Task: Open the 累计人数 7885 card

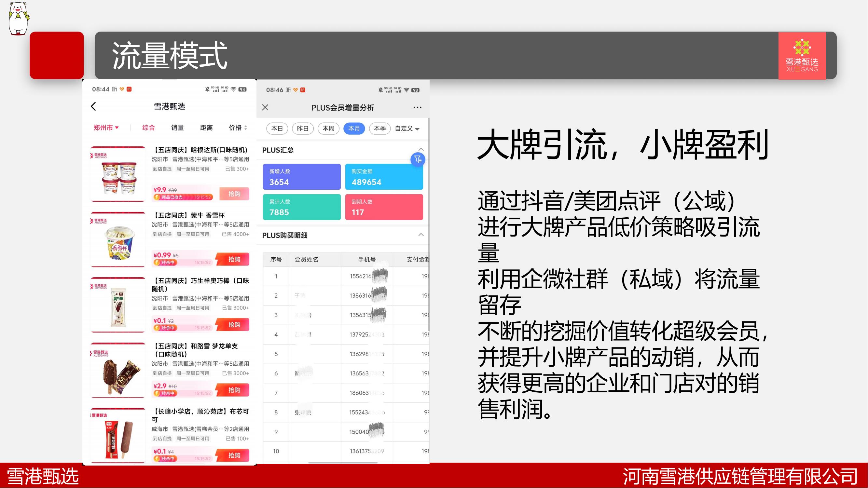Action: pos(302,207)
